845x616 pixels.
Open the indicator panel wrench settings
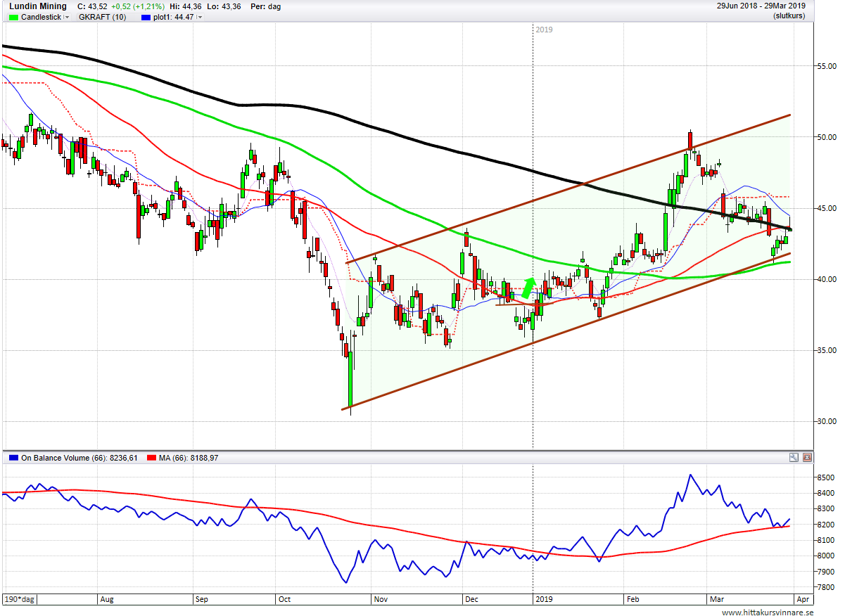coord(794,457)
